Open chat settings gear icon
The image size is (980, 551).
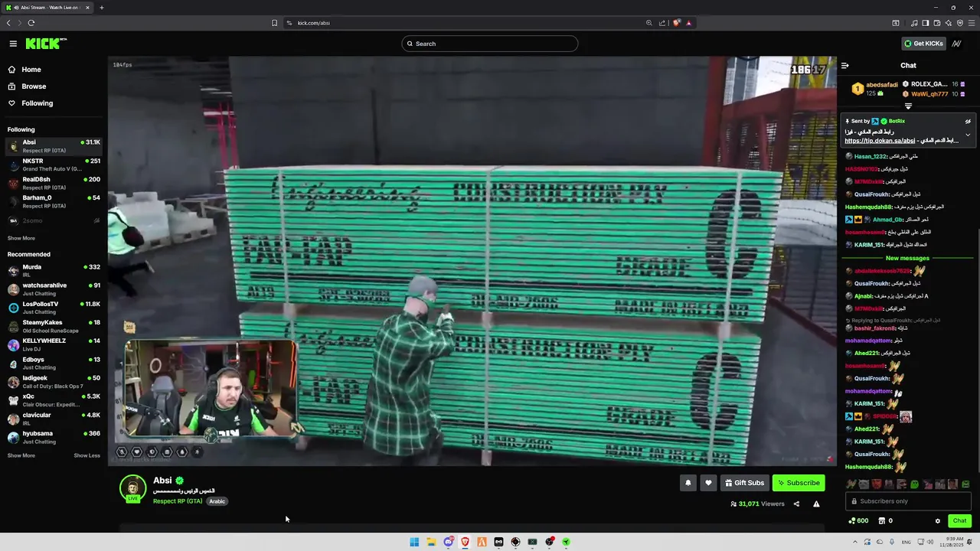(x=938, y=521)
